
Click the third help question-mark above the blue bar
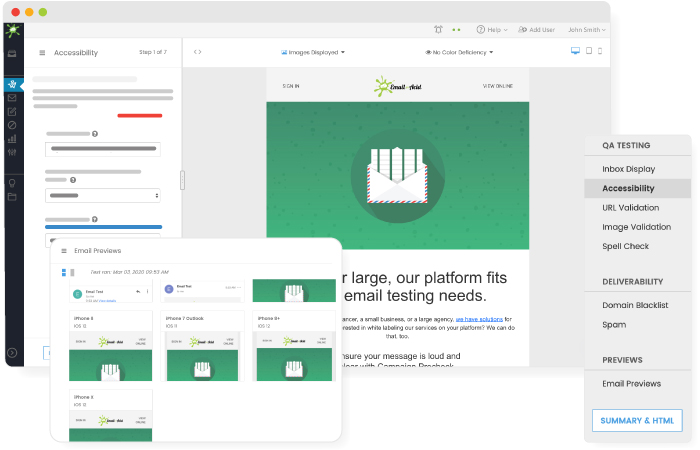pyautogui.click(x=95, y=219)
